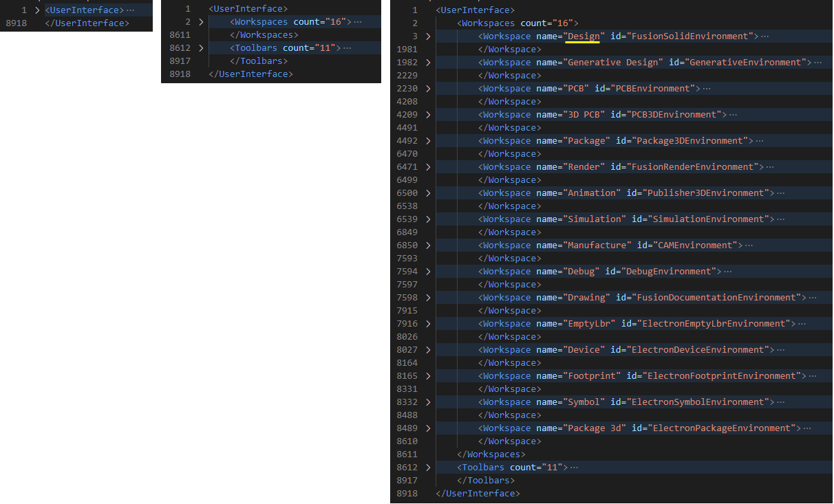Click the </UserInterface> closing tag in middle snippet
Image resolution: width=834 pixels, height=504 pixels.
coord(251,74)
